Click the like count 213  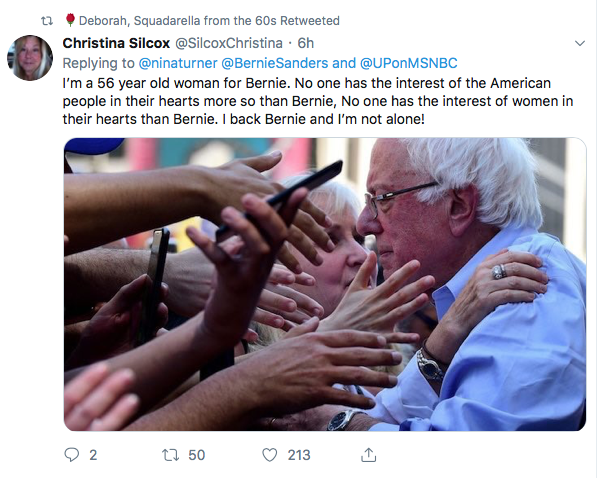(x=299, y=455)
